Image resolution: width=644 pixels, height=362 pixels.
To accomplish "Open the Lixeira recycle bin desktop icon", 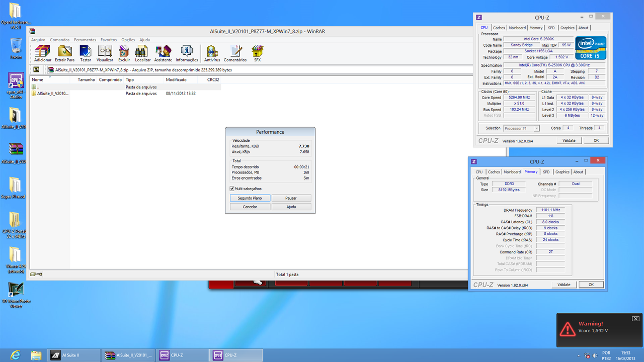I will click(16, 49).
